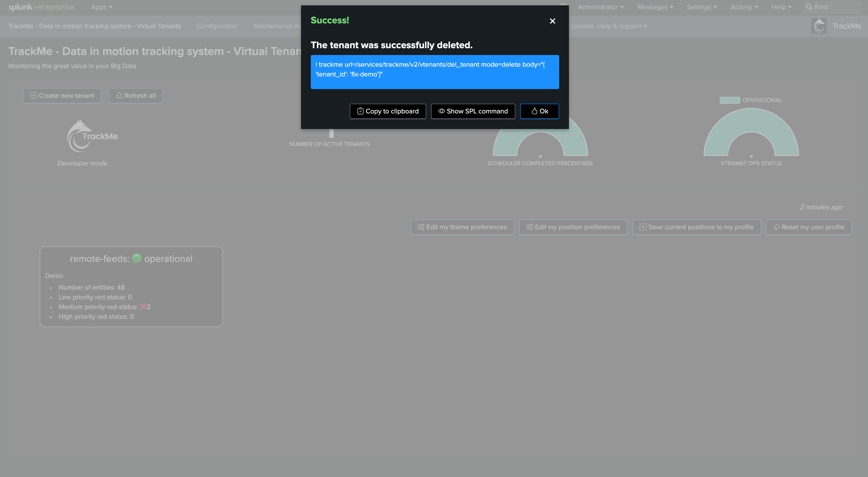Click the 2 minutes ago timestamp
Image resolution: width=868 pixels, height=477 pixels.
[821, 207]
